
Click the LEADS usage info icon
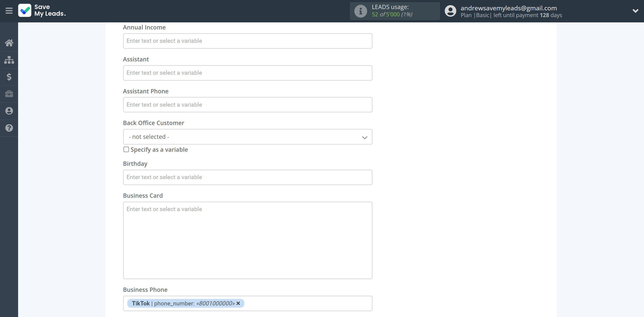360,11
